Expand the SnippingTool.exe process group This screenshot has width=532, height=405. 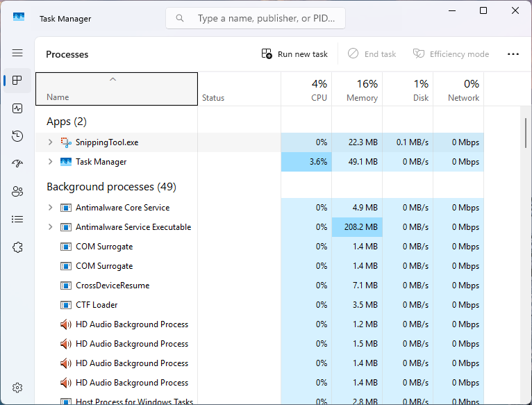click(50, 142)
